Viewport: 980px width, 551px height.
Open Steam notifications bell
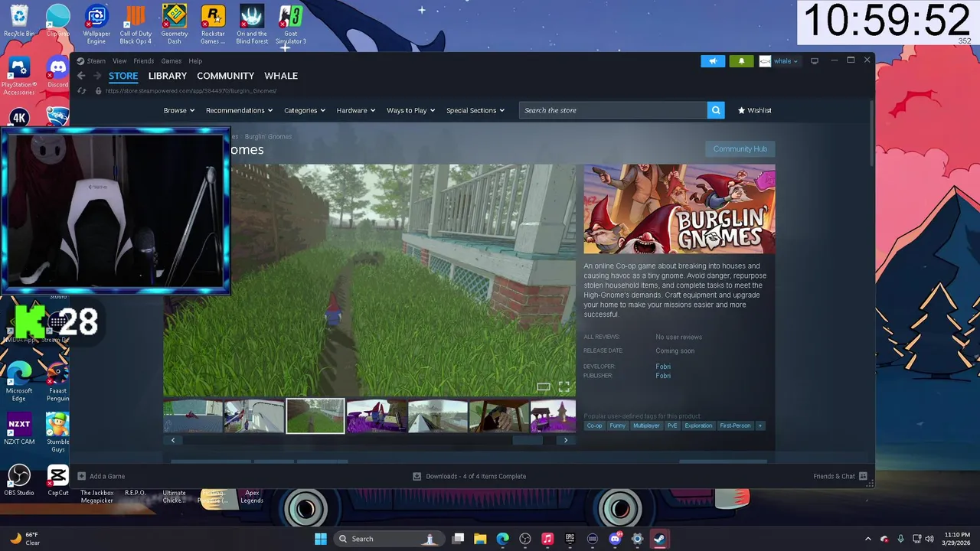(741, 61)
